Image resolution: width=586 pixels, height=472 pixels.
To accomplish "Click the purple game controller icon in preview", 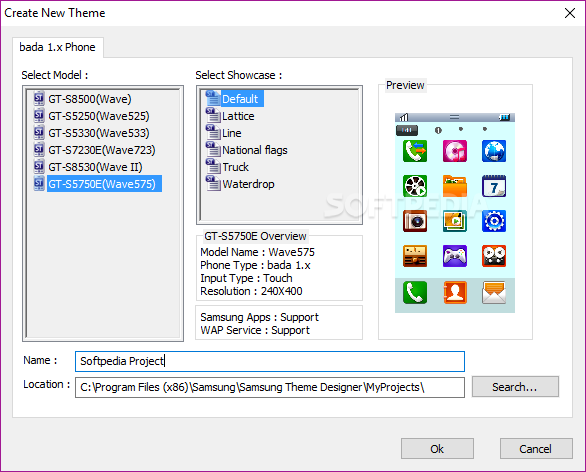I will pos(455,256).
